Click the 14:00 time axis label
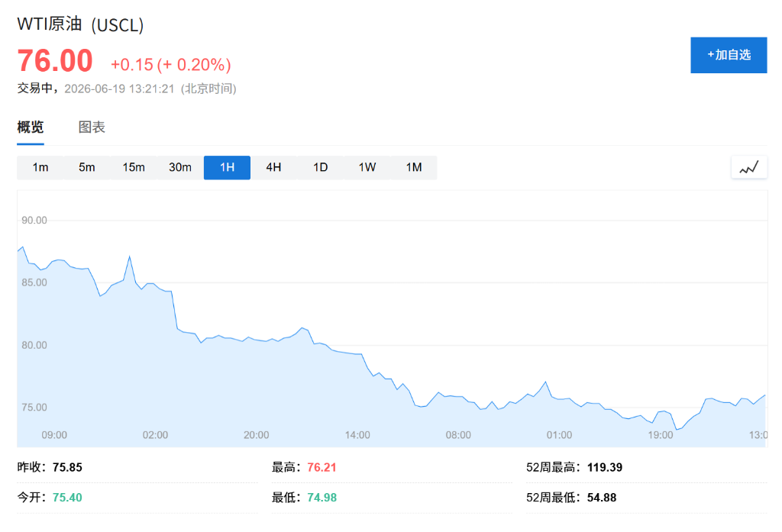Screen dimensions: 782x532 pos(357,435)
